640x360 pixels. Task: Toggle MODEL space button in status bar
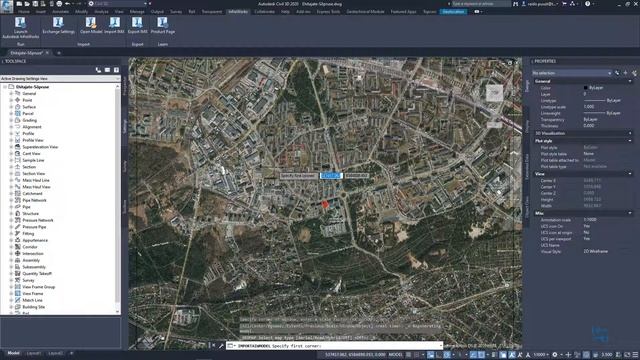(395, 355)
